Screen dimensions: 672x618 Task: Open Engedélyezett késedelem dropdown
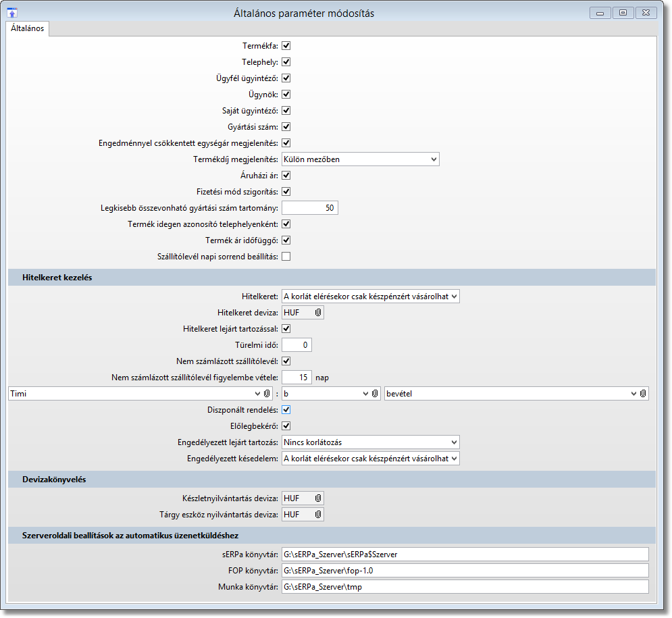coord(370,459)
